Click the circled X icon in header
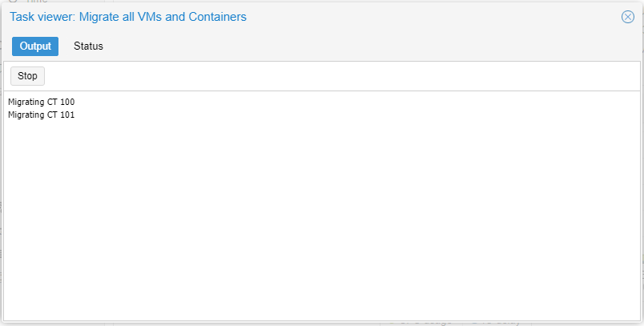Image resolution: width=644 pixels, height=326 pixels. 628,17
